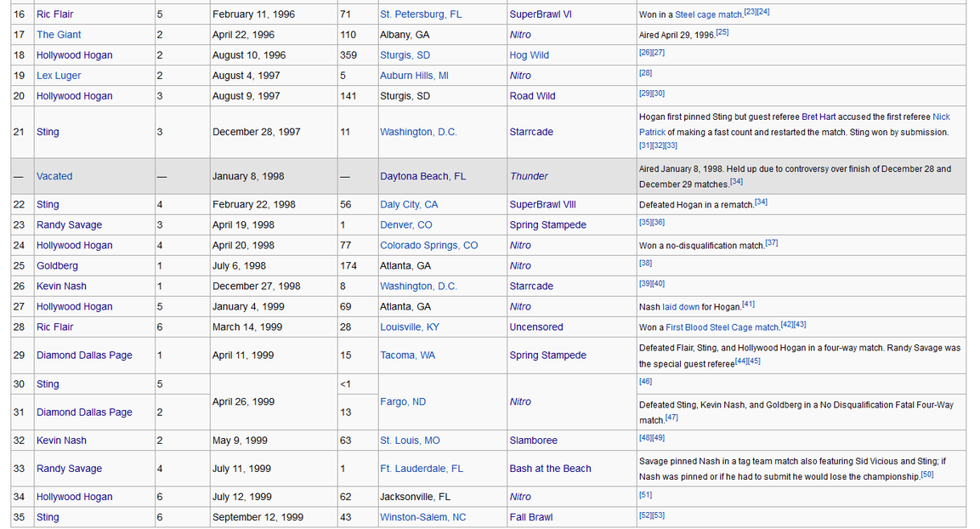Open the Fall Brawl event link
This screenshot has height=529, width=980.
531,517
